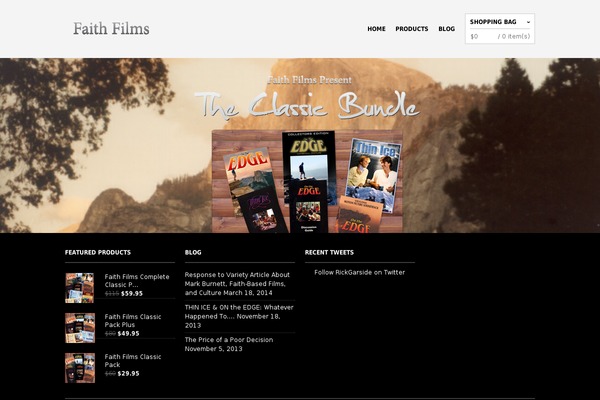Click the FEATURED PRODUCTS heading
This screenshot has width=600, height=400.
98,252
